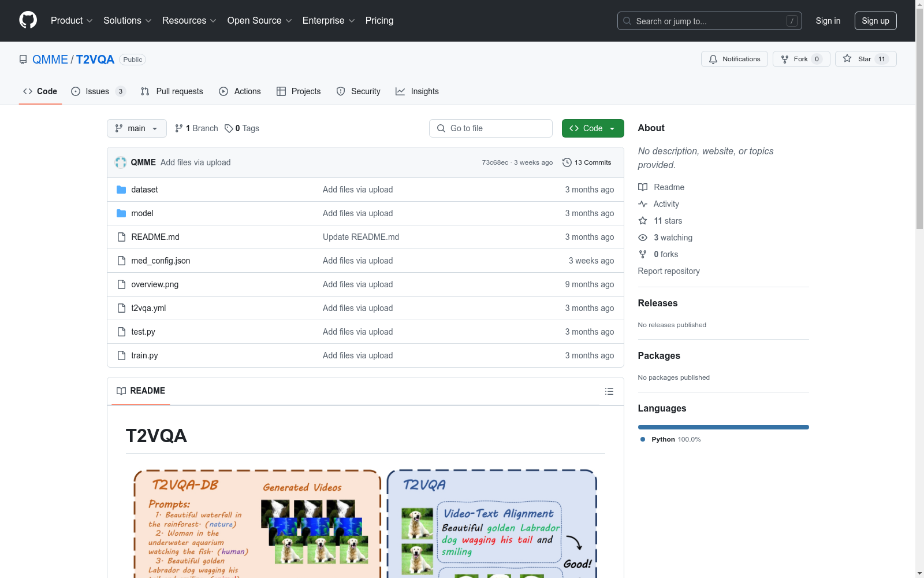Click the QMME author avatar

[x=121, y=162]
